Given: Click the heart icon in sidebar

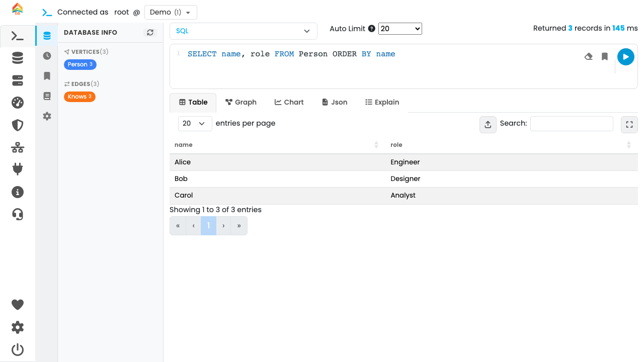Looking at the screenshot, I should point(18,305).
